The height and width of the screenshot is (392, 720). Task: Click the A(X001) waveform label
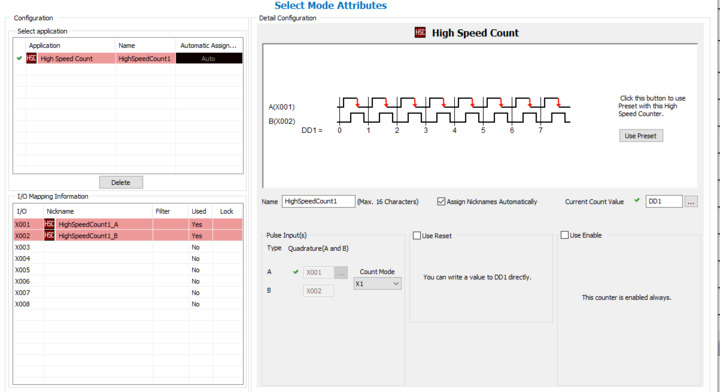click(x=281, y=107)
